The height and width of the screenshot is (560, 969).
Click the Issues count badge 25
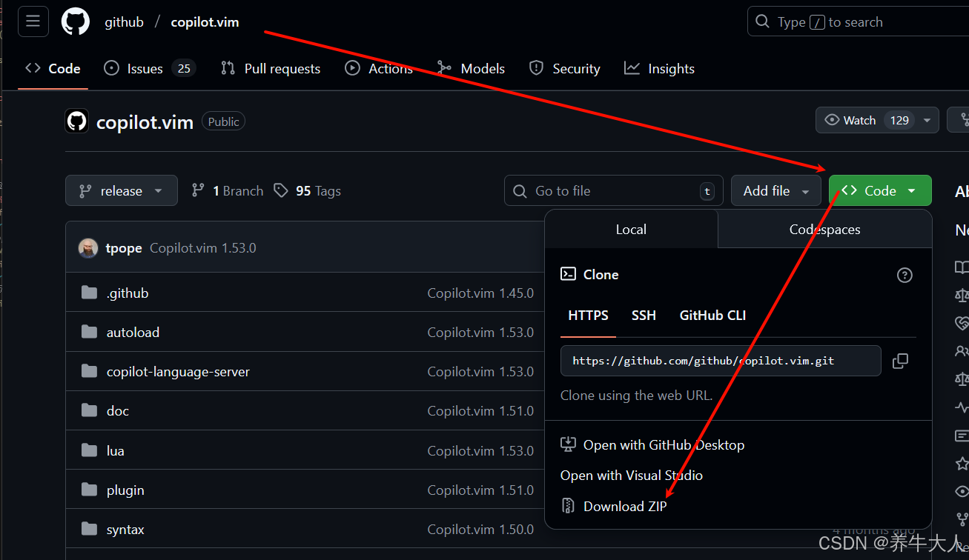184,68
